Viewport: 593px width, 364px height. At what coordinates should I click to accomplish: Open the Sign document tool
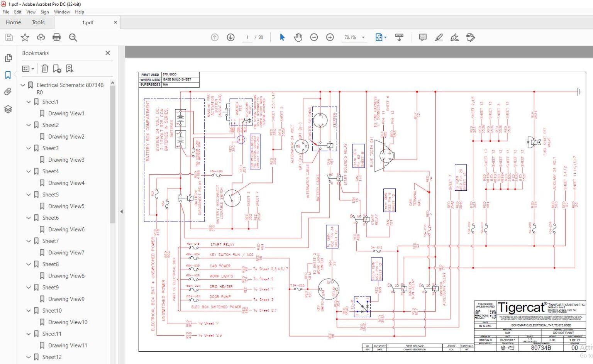pos(454,37)
